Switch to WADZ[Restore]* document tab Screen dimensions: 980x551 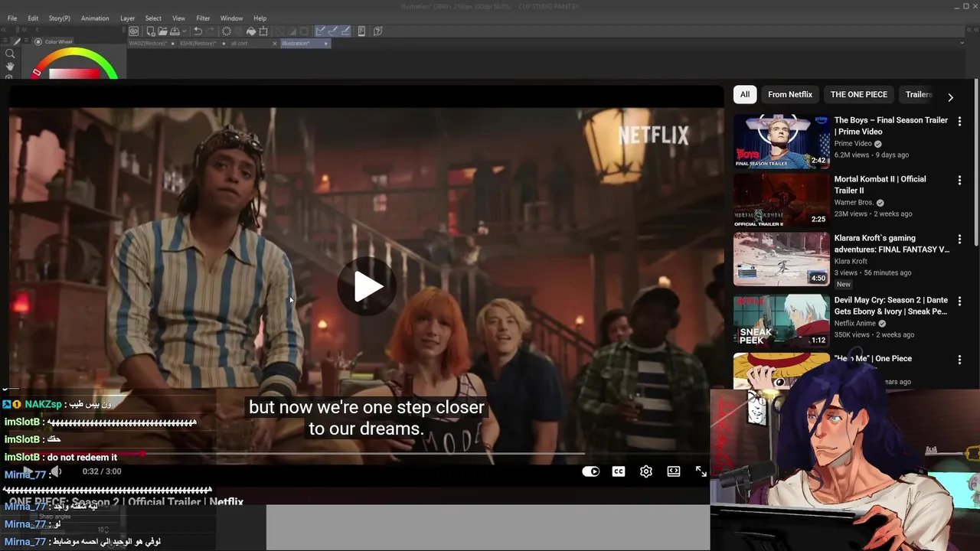pos(152,44)
